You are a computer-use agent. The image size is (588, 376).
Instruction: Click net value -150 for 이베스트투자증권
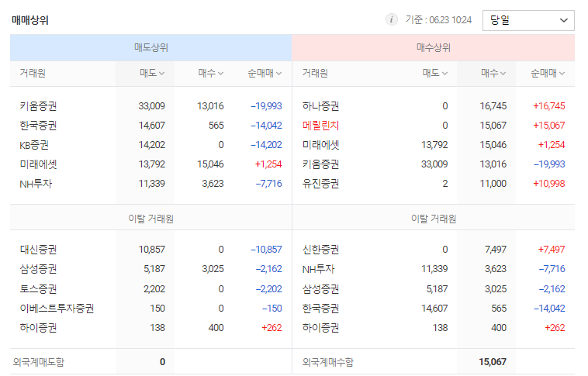coord(272,309)
